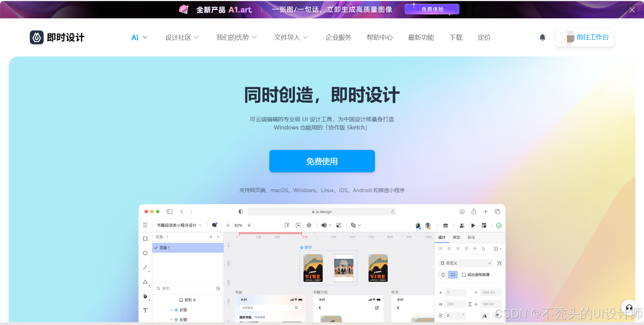Screen dimensions: 644x325
Task: Click the green check sync status icon
Action: [x=499, y=225]
